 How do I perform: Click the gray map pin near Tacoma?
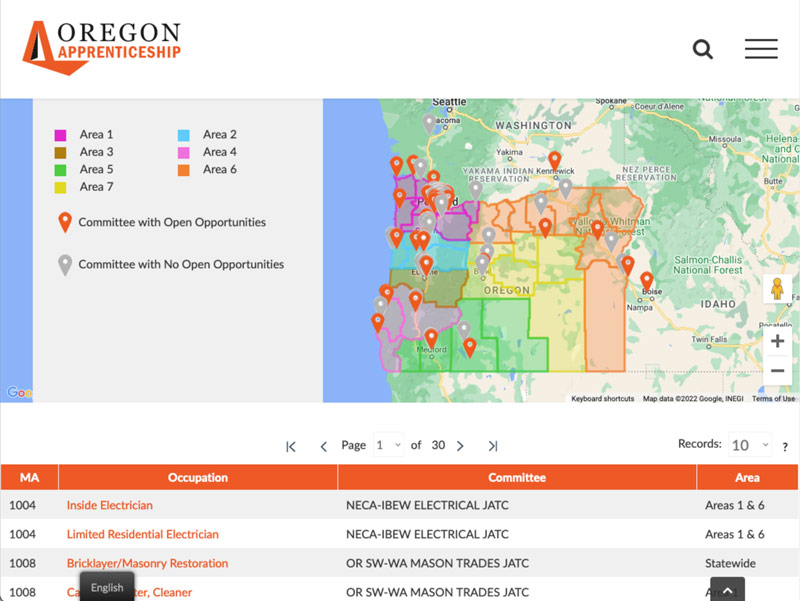point(429,124)
